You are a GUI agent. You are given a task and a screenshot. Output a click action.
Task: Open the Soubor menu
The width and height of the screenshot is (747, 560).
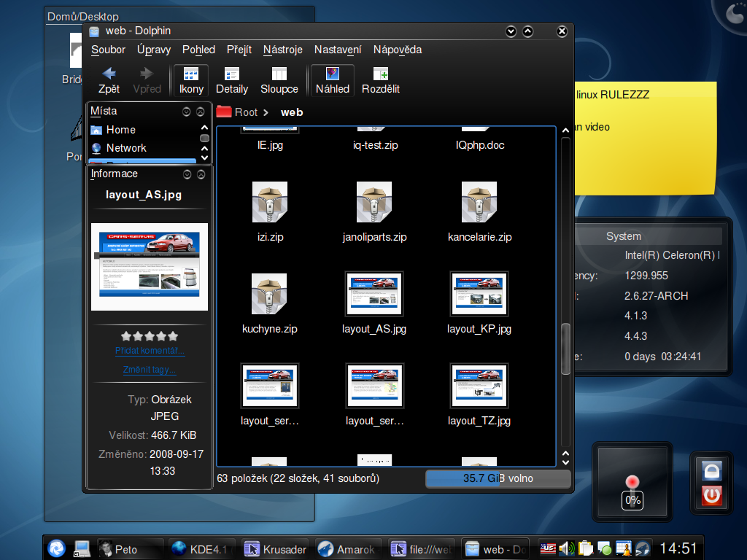(x=108, y=50)
